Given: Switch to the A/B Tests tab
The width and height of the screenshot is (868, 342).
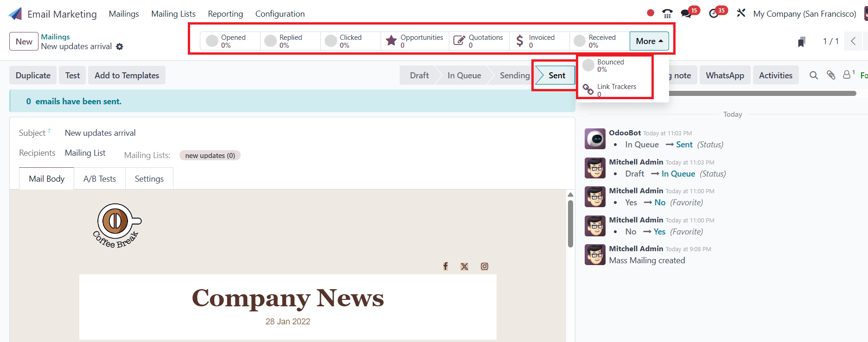Looking at the screenshot, I should (x=100, y=178).
